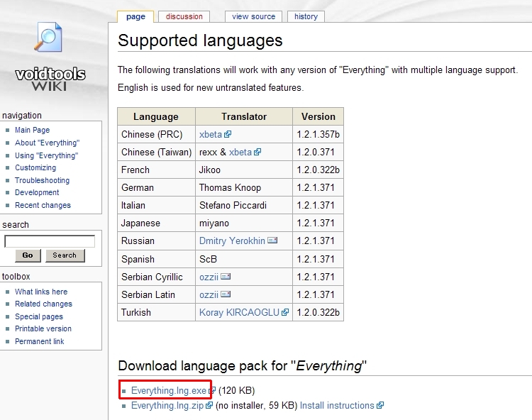Click the Jikoo translator cell
This screenshot has height=420, width=532.
[244, 170]
